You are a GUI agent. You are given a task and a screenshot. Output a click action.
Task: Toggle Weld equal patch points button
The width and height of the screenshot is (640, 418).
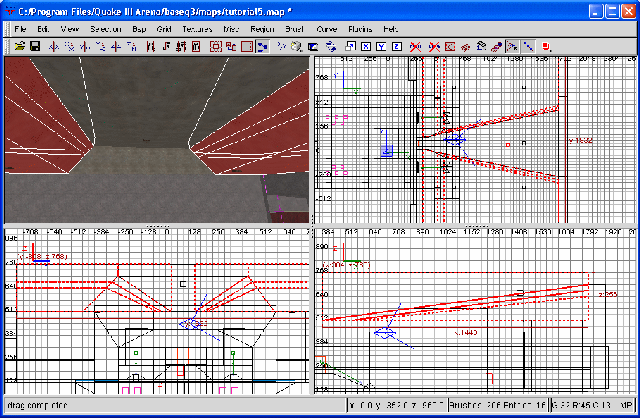click(x=512, y=47)
